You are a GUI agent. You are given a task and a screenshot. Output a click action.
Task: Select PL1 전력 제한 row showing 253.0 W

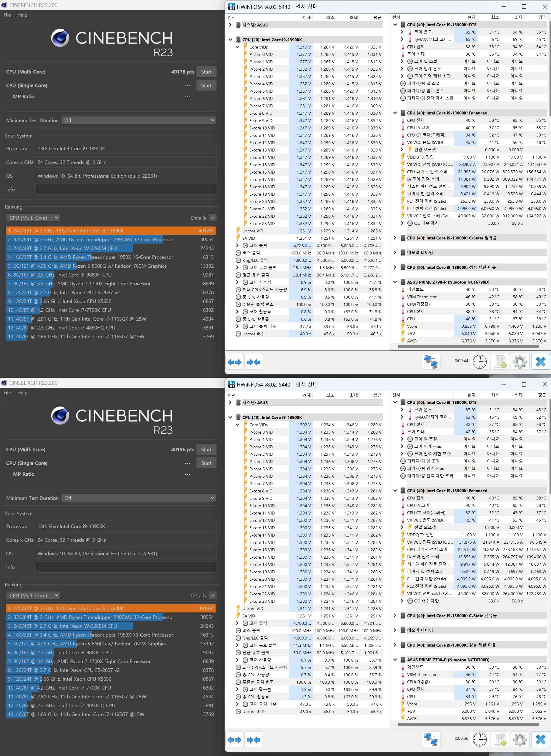(x=474, y=201)
